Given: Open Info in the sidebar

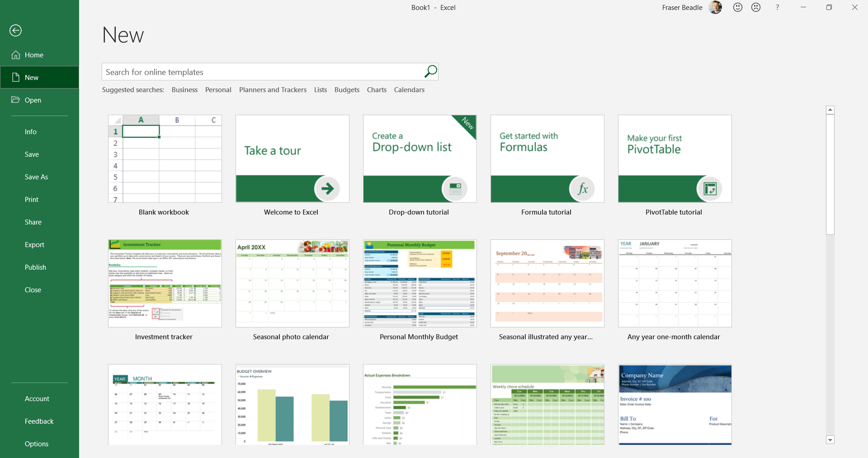Looking at the screenshot, I should tap(39, 131).
